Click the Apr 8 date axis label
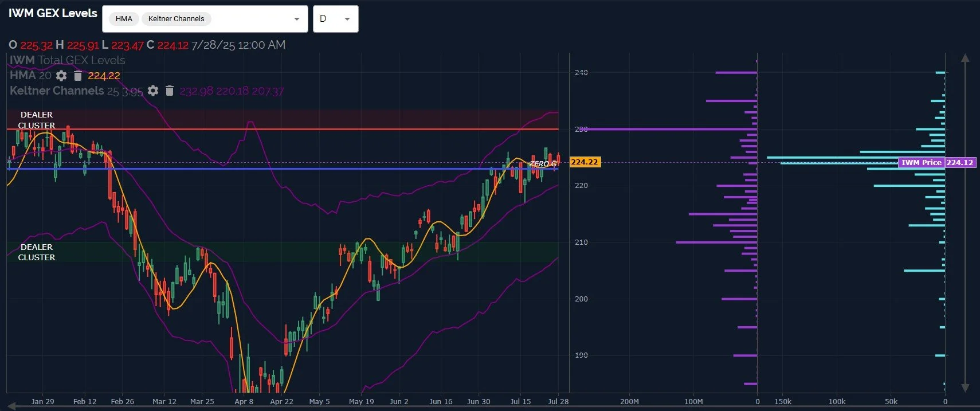Screen dimensions: 980x411 pyautogui.click(x=244, y=401)
